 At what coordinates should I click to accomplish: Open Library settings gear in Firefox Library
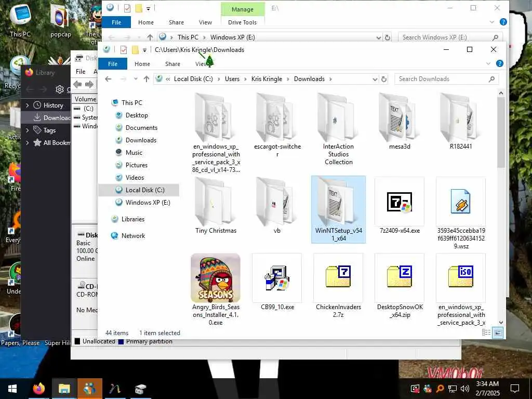[x=60, y=89]
